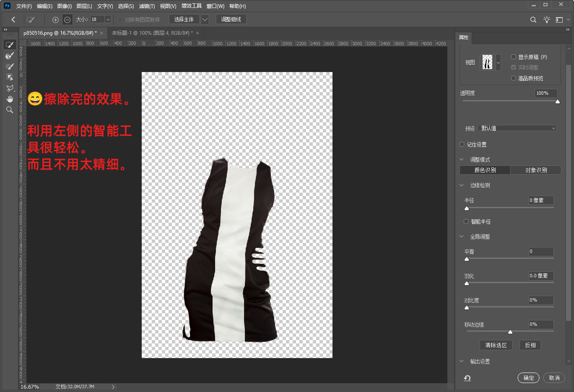
Task: Select the Zoom magnifier tool
Action: tap(10, 110)
